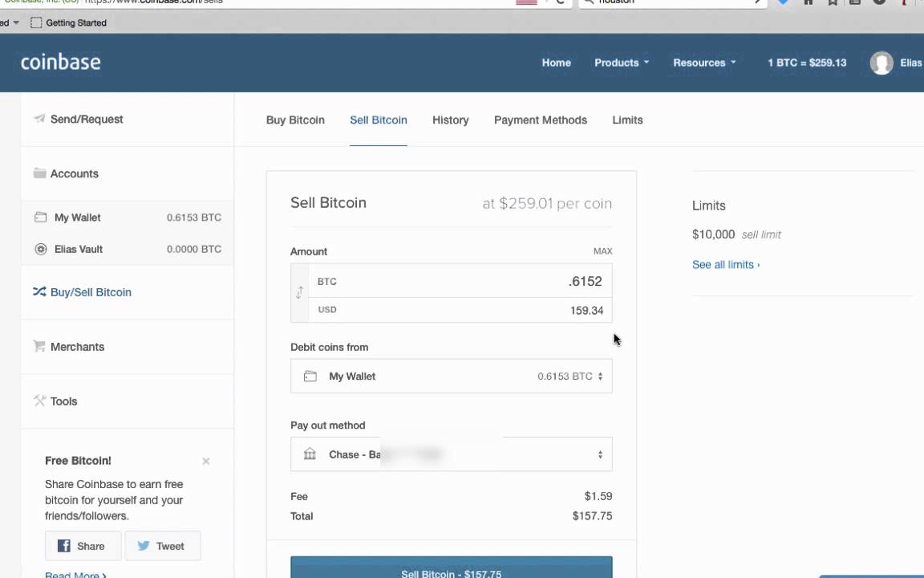Click the Tools wrench icon
Screen dimensions: 924x578
(39, 401)
